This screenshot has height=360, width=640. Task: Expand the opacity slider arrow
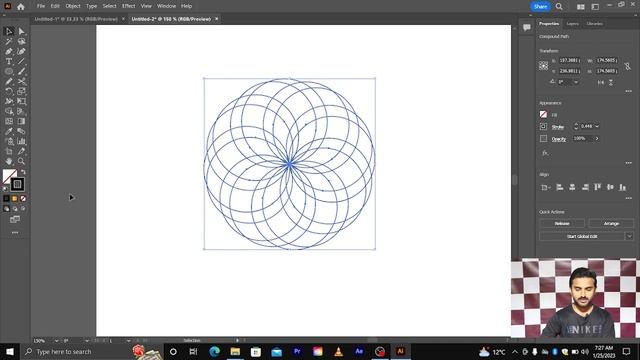[x=597, y=139]
